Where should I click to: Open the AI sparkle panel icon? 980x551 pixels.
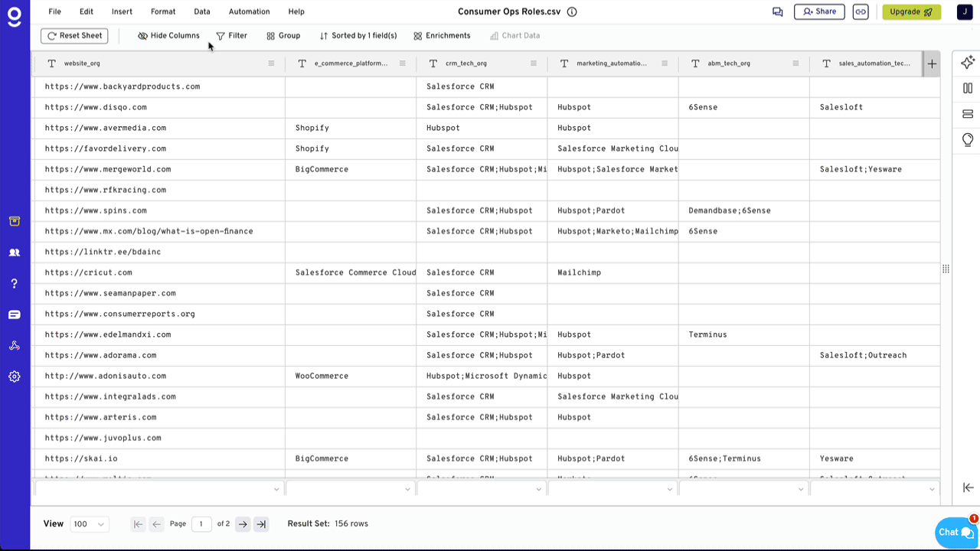[968, 63]
